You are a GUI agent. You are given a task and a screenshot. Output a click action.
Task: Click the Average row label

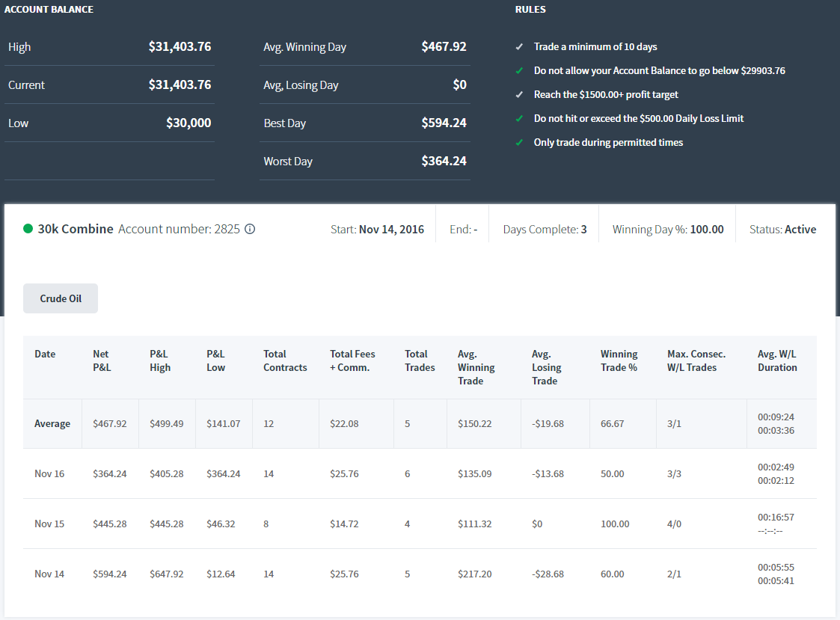click(x=52, y=424)
